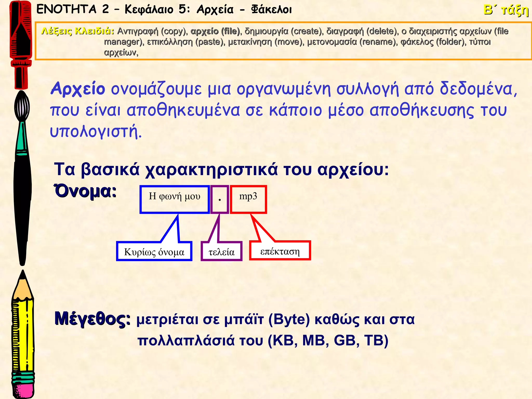Click the '(KB, MB, GB, TB)' text
The height and width of the screenshot is (399, 532).
[328, 340]
